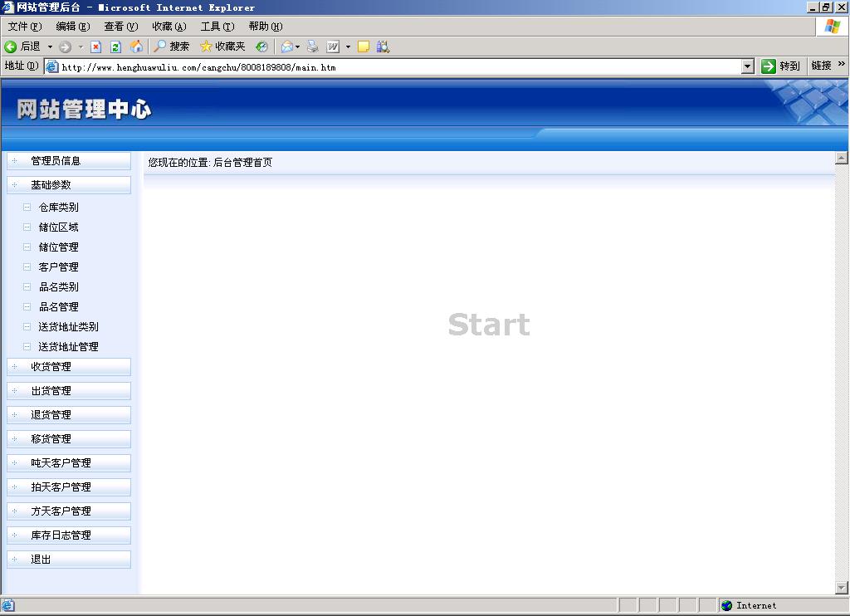Expand the 出货管理 section

coord(69,391)
